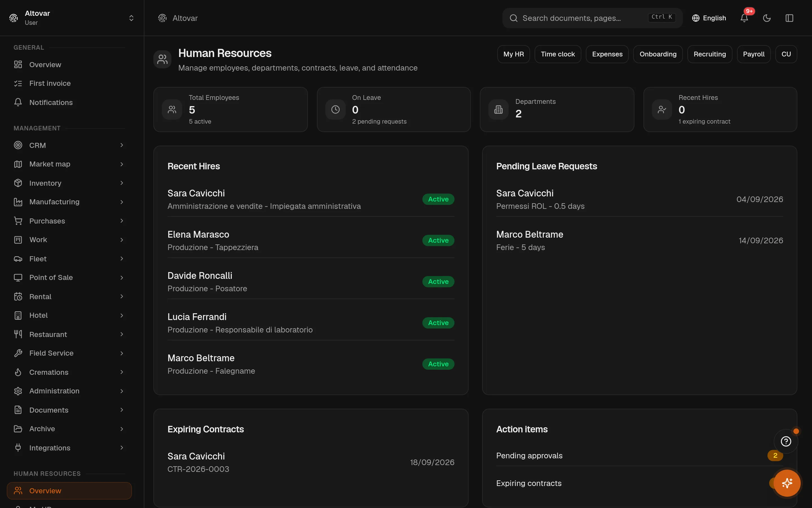The width and height of the screenshot is (812, 508).
Task: Expand the Integrations chevron
Action: pos(122,448)
